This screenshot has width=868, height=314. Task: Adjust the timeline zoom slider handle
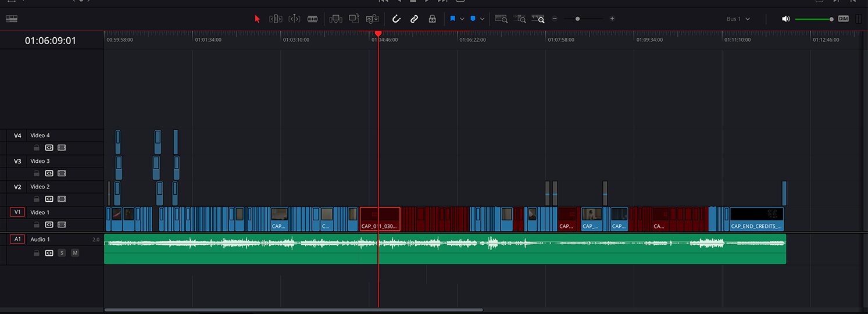(577, 19)
